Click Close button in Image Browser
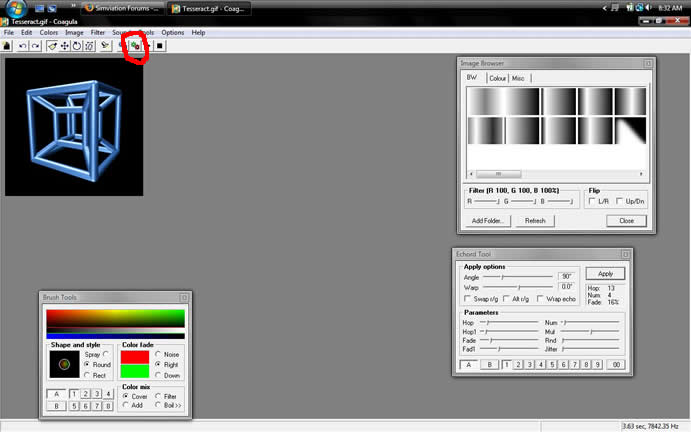Screen dimensions: 691x432 click(x=627, y=221)
